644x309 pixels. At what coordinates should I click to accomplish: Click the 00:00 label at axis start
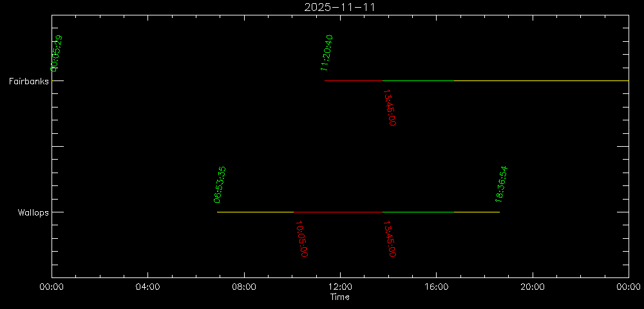coord(52,288)
